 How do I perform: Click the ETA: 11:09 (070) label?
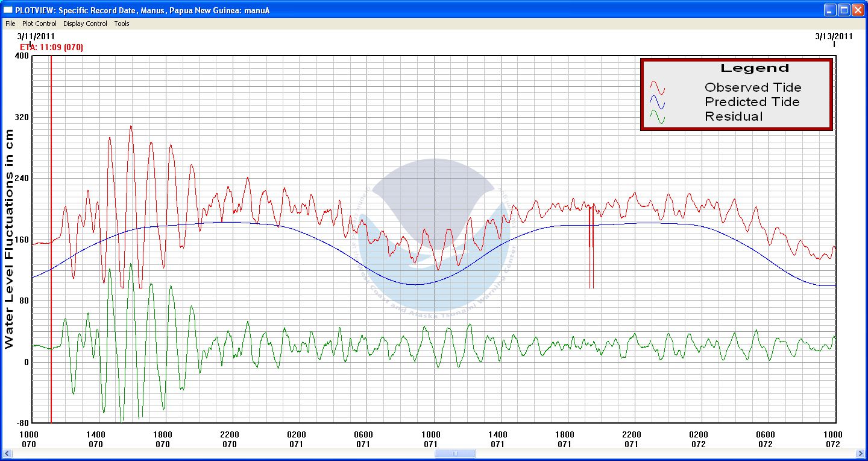pyautogui.click(x=51, y=47)
